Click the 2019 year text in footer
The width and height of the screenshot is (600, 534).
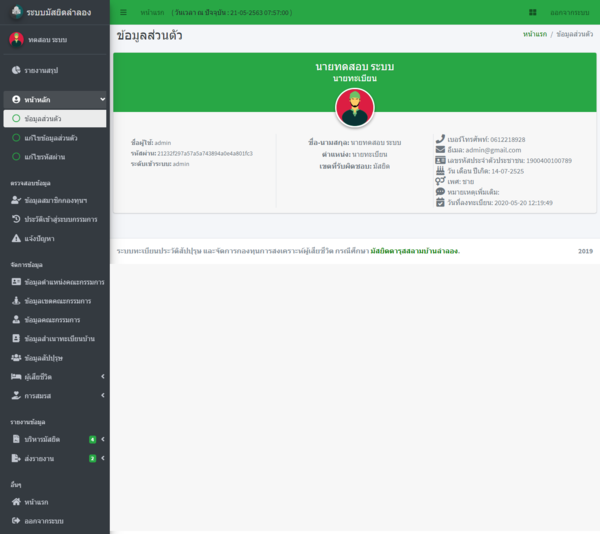[x=585, y=251]
